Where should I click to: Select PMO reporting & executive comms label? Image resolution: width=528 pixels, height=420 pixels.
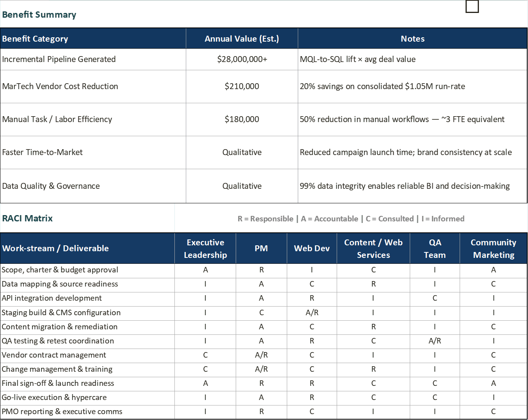coord(87,412)
